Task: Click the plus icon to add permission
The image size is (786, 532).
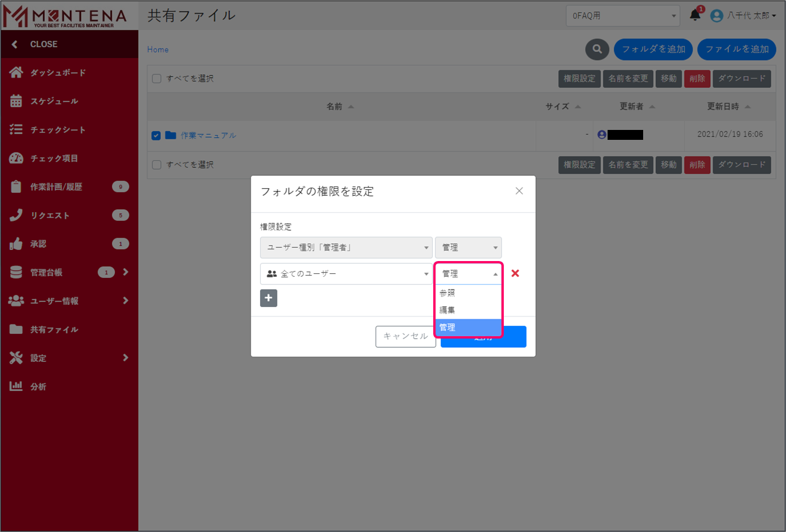Action: [x=268, y=298]
